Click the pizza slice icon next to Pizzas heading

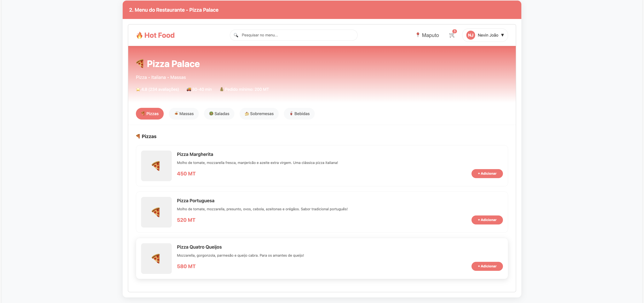[138, 136]
